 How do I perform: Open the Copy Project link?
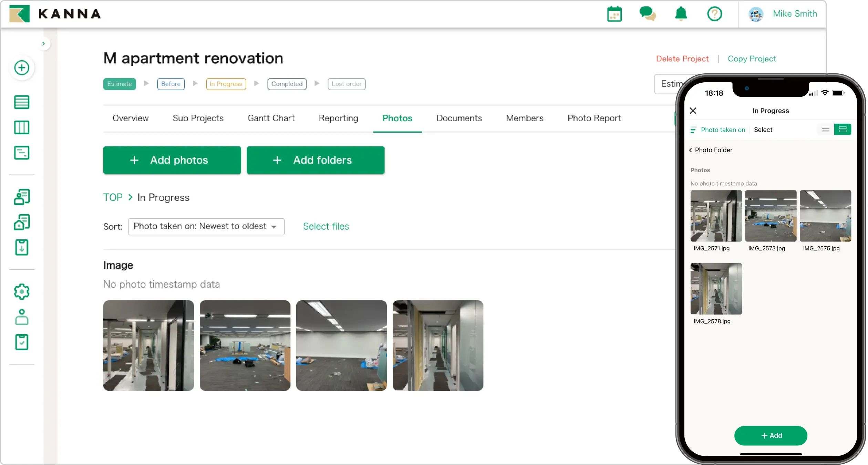coord(752,59)
